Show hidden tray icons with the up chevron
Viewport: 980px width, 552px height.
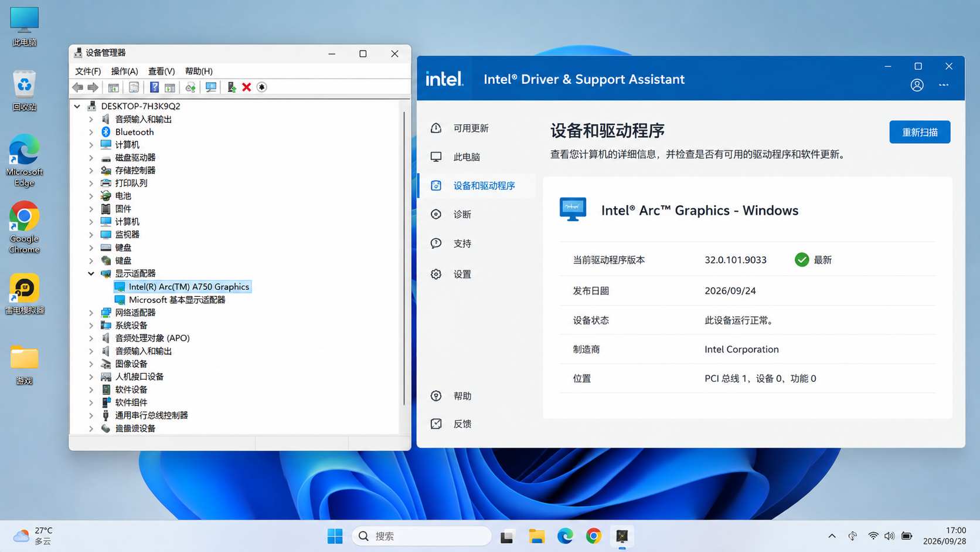click(x=832, y=536)
